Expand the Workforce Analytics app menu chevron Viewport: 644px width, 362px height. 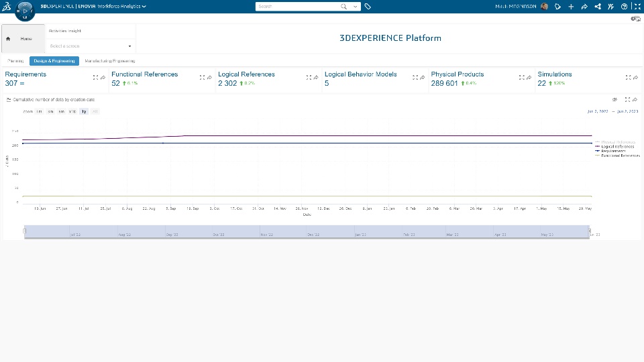coord(144,7)
